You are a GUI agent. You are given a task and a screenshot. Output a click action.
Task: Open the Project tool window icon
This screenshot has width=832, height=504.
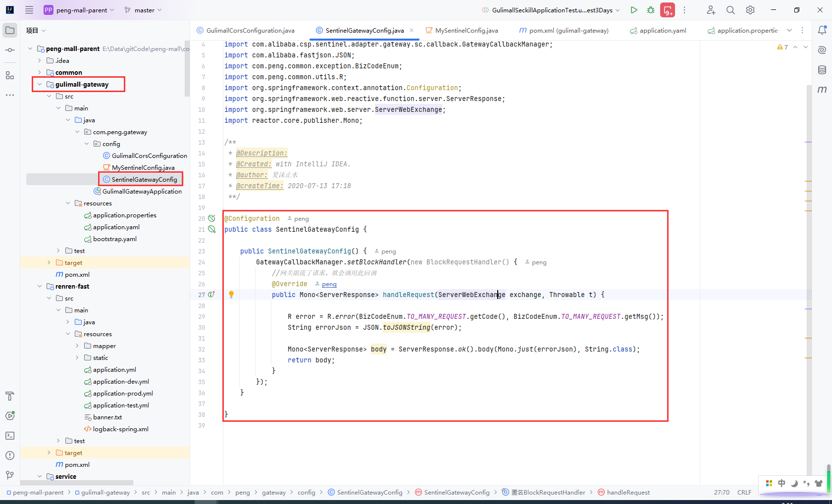10,30
